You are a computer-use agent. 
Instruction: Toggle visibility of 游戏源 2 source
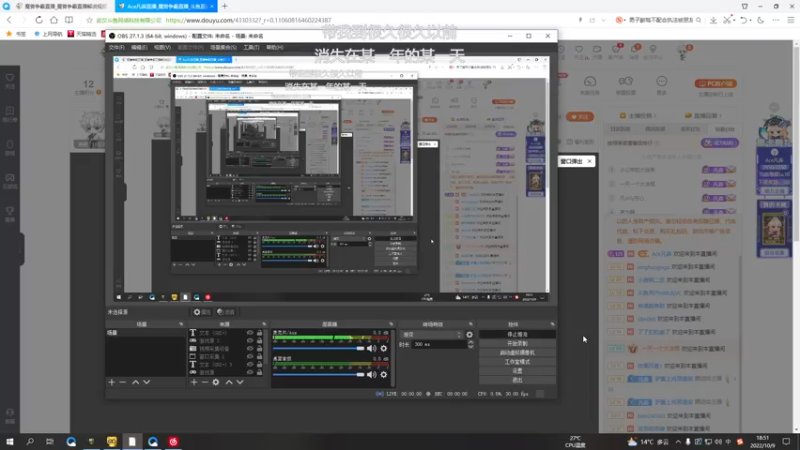250,340
